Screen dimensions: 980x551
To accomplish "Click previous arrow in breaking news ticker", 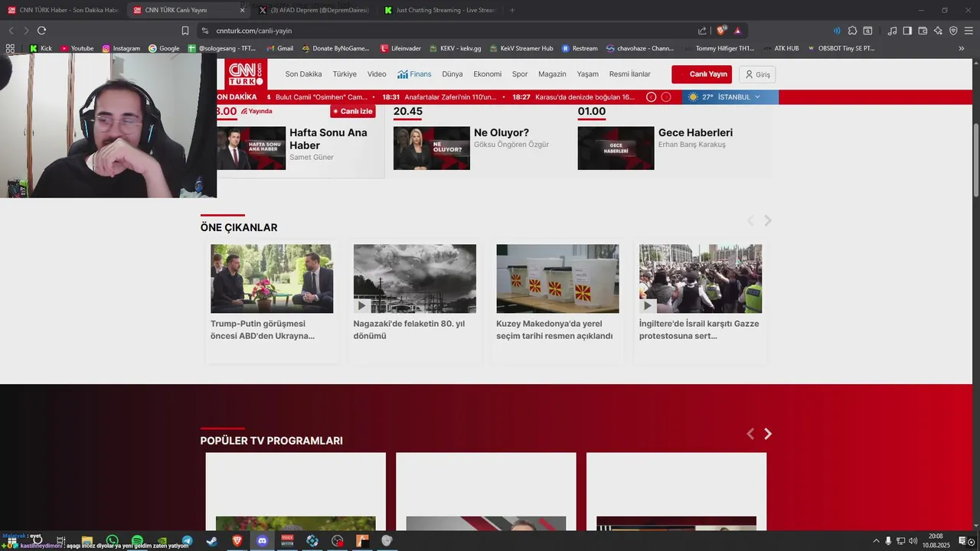I will (x=651, y=97).
